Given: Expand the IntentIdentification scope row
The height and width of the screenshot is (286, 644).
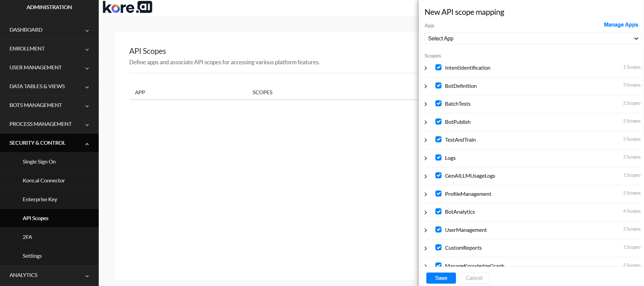Looking at the screenshot, I should coord(426,68).
